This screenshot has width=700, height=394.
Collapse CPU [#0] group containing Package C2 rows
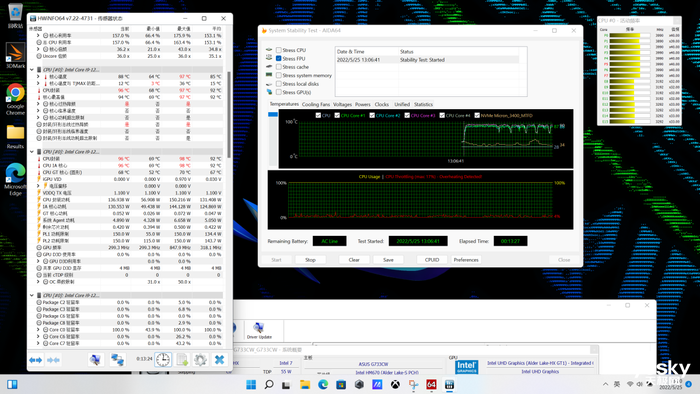coord(32,295)
